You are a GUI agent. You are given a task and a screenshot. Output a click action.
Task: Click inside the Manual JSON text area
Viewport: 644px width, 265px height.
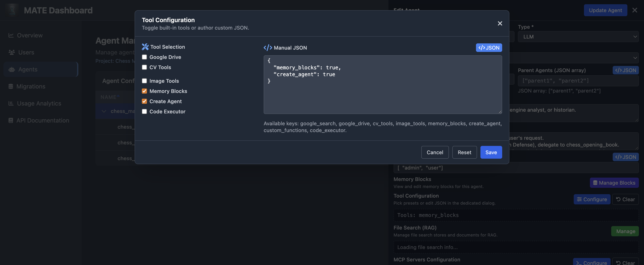click(x=382, y=85)
